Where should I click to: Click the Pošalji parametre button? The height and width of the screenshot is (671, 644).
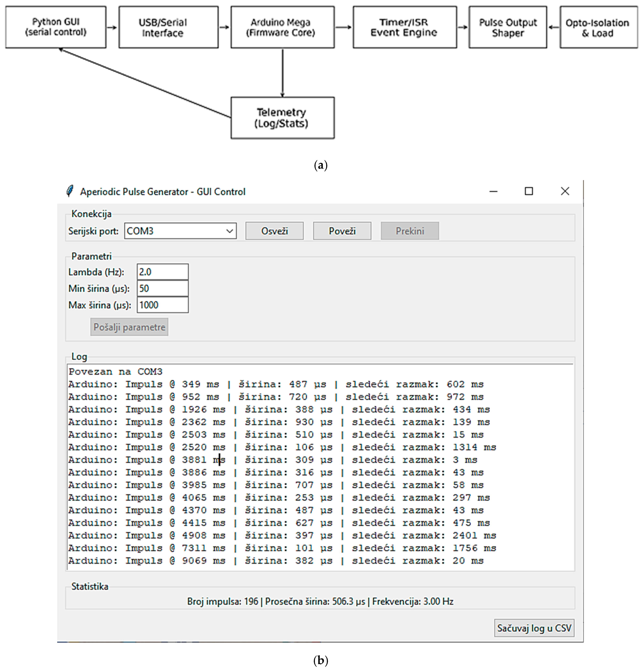(129, 327)
